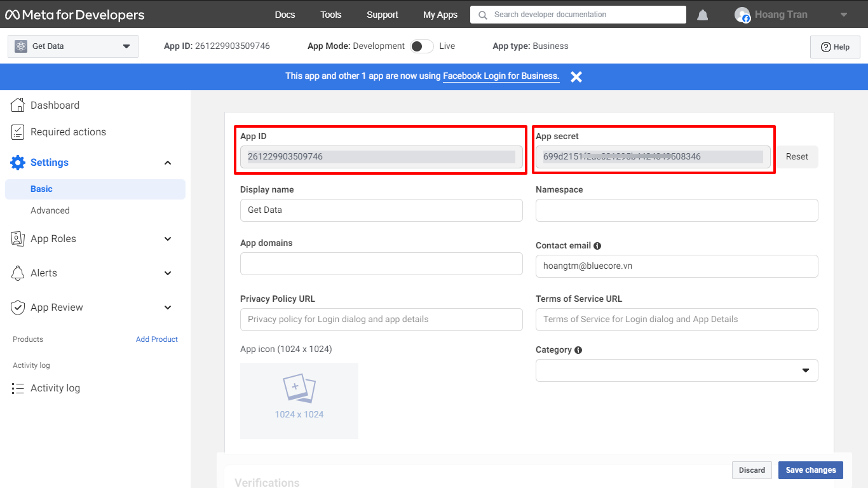Dismiss the Facebook Login banner
Image resolution: width=868 pixels, height=488 pixels.
pyautogui.click(x=576, y=77)
